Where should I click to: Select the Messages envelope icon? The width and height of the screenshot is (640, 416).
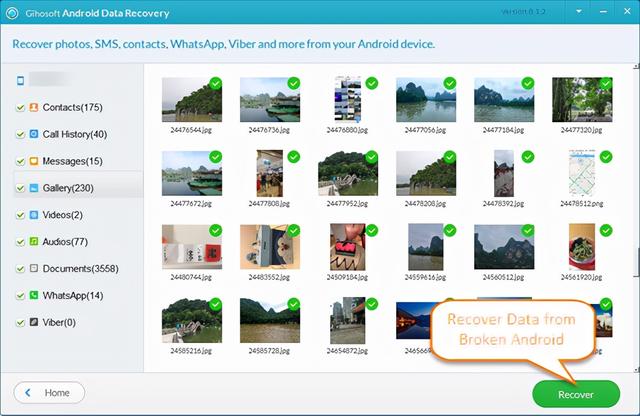pyautogui.click(x=34, y=161)
